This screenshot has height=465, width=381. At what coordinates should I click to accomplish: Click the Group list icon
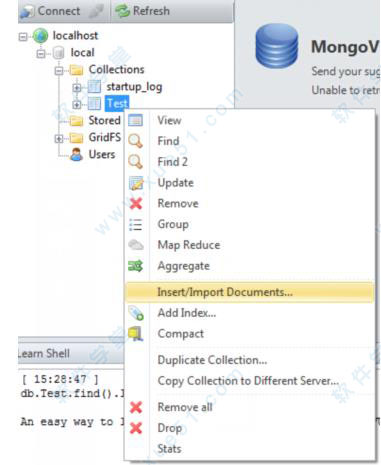click(x=135, y=225)
